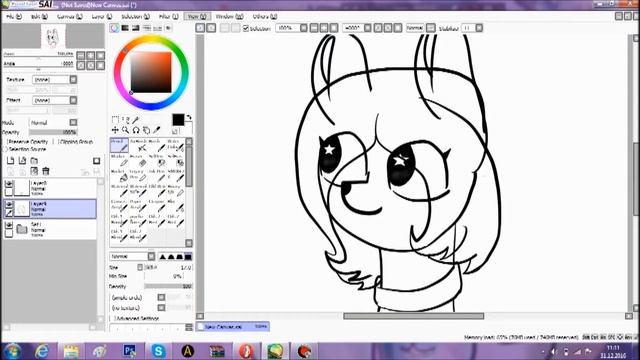
Task: Select the lasso tool
Action: [125, 120]
